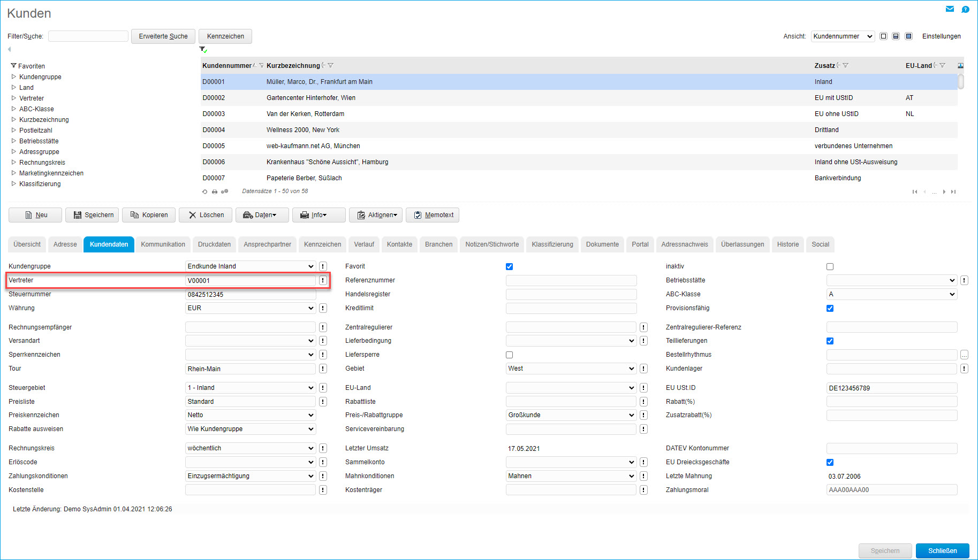Expand the Klassifizierung tree node
This screenshot has height=560, width=978.
click(14, 183)
